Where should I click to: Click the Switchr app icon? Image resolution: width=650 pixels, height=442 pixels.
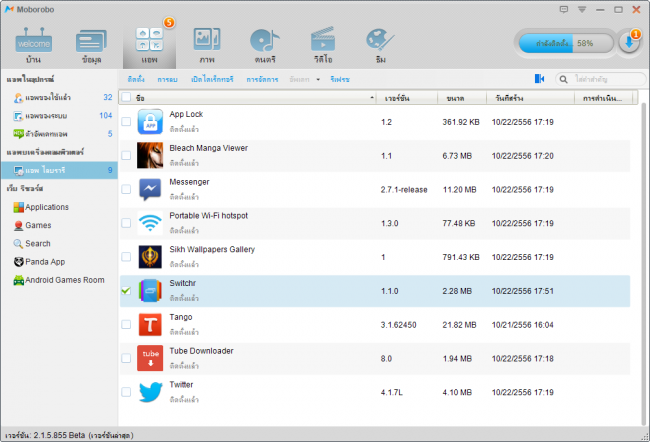[150, 291]
